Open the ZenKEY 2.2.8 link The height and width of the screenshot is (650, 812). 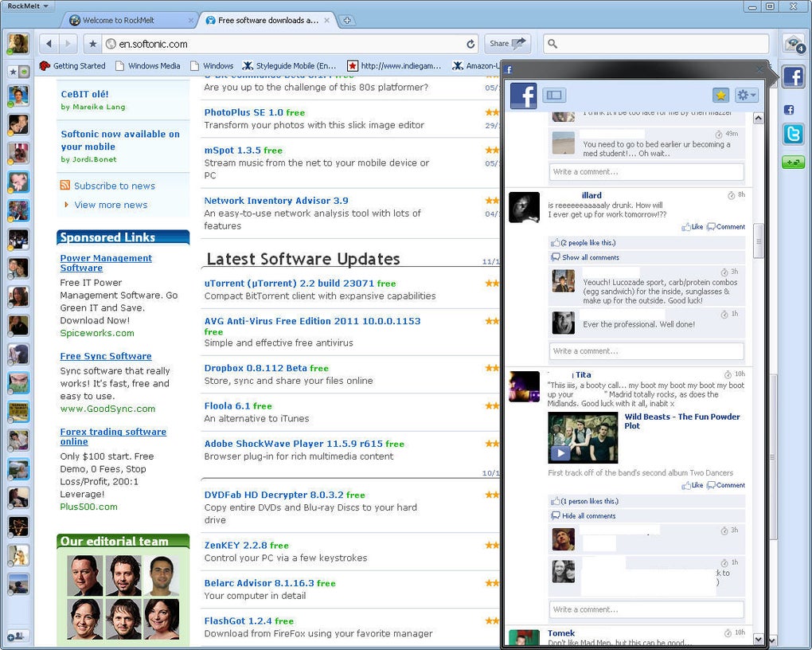pyautogui.click(x=236, y=546)
